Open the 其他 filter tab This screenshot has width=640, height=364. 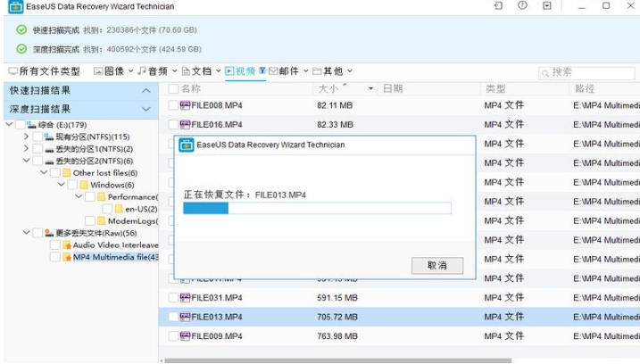[x=333, y=71]
